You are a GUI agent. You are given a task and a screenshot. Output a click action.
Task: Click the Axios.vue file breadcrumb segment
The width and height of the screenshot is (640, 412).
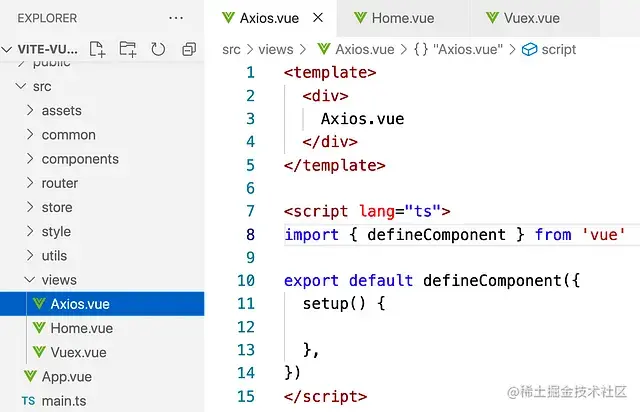365,49
